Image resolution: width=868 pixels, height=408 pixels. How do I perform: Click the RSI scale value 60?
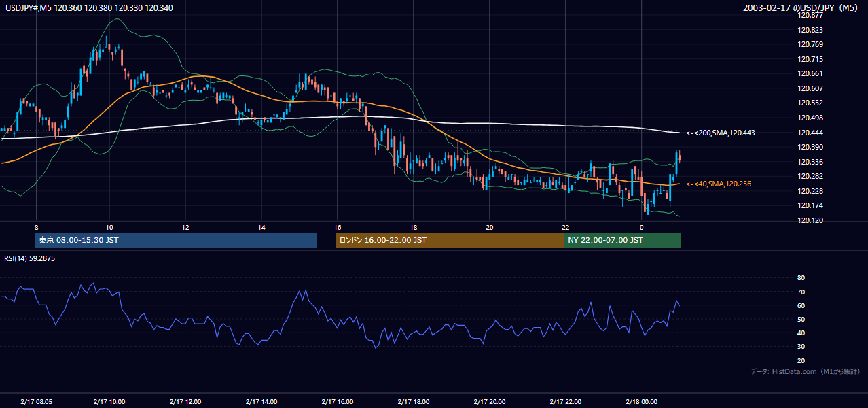[x=801, y=305]
